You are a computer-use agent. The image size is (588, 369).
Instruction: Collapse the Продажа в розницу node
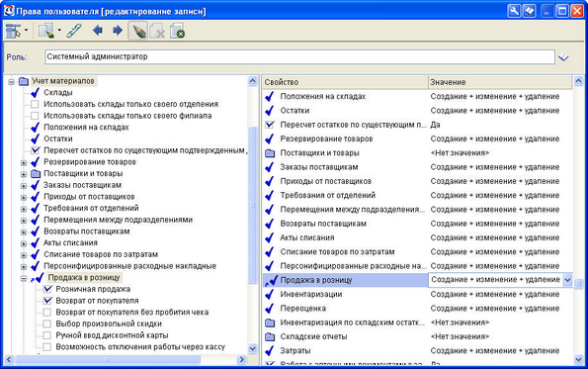[x=24, y=279]
